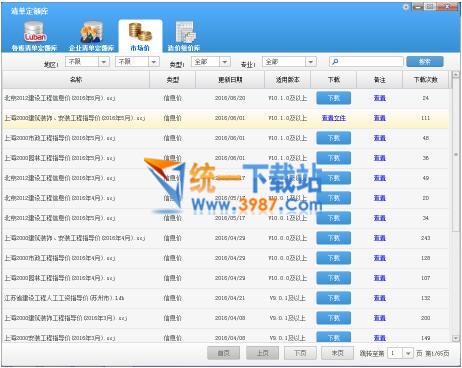Go to previous page with 上页
462x368 pixels.
point(262,353)
